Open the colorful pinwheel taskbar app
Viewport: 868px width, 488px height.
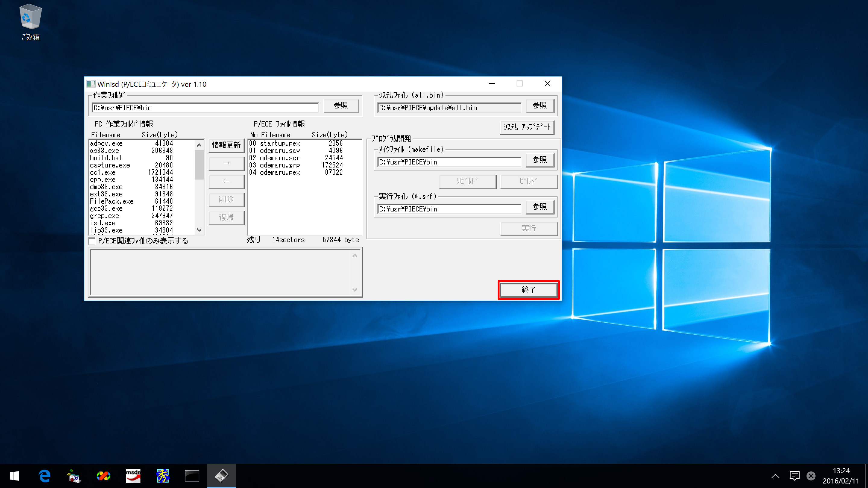coord(103,476)
